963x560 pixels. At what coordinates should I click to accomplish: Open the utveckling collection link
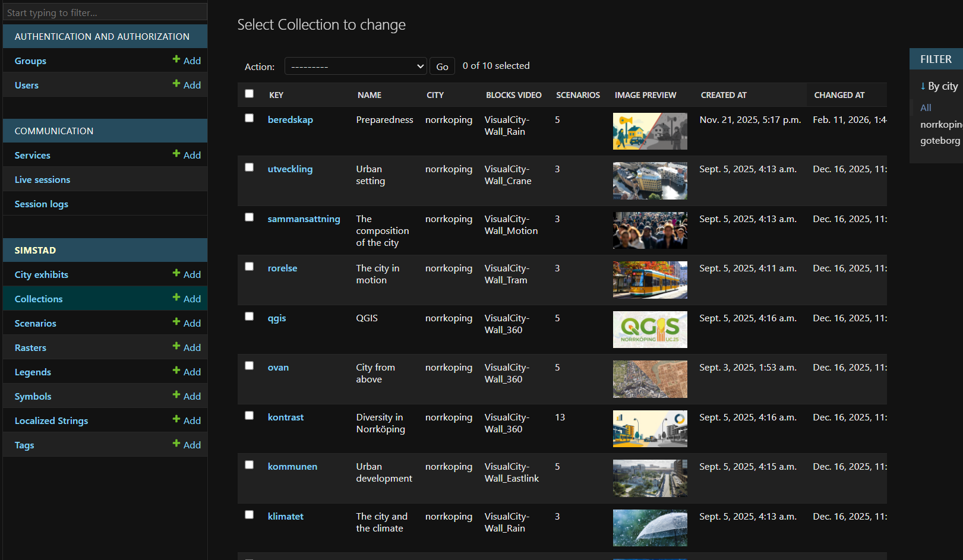pyautogui.click(x=290, y=169)
